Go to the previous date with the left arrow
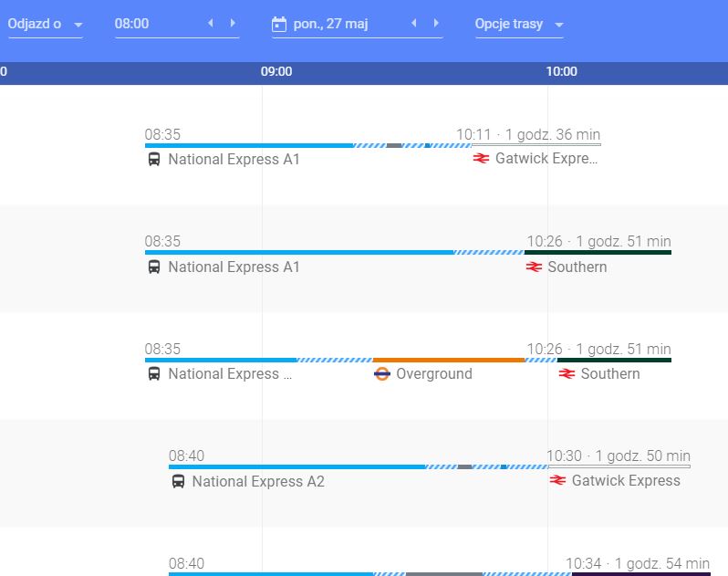Viewport: 728px width, 576px height. pos(413,23)
